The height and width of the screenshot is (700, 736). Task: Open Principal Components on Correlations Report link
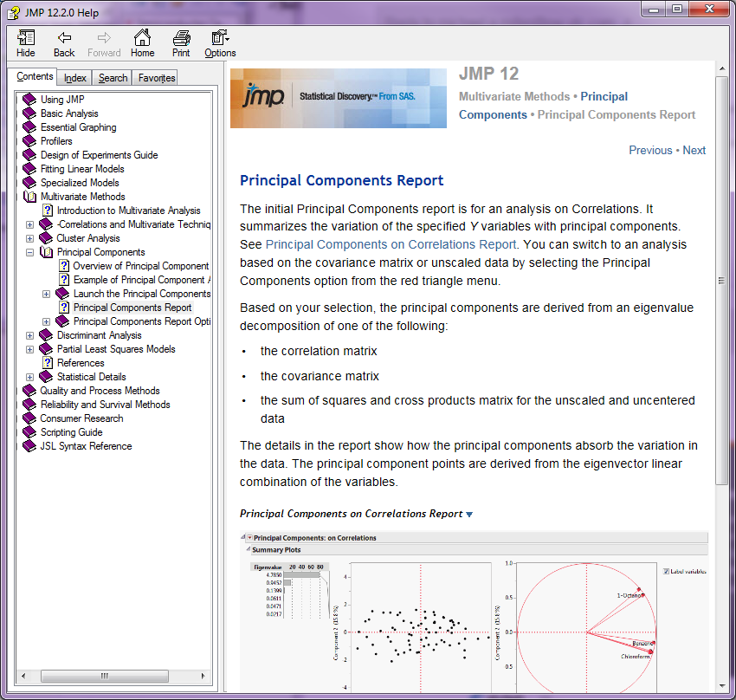(x=391, y=244)
